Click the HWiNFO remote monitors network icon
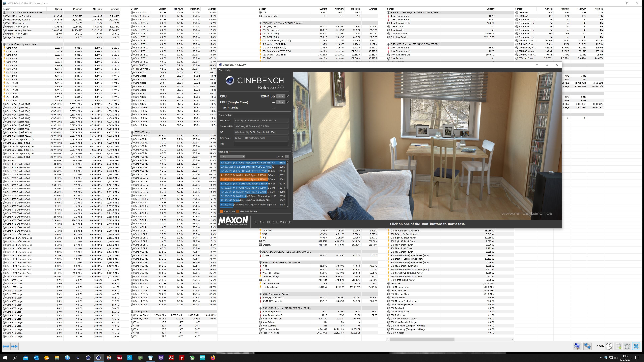 [587, 346]
